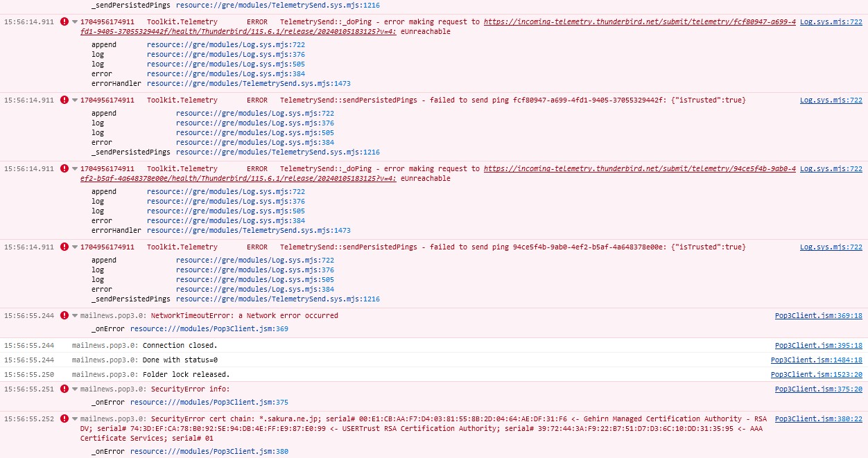This screenshot has width=868, height=458.
Task: Open _onError frame link Pop3Client.jsm:375
Action: pyautogui.click(x=209, y=403)
